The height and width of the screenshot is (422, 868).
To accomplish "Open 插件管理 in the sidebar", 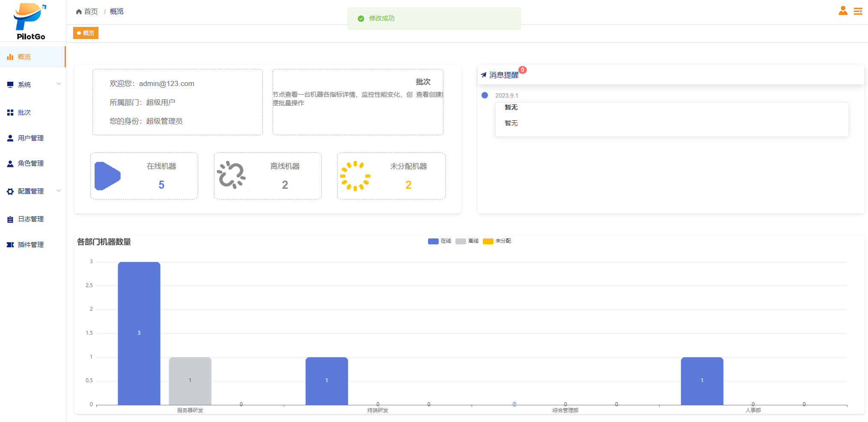I will pos(30,245).
